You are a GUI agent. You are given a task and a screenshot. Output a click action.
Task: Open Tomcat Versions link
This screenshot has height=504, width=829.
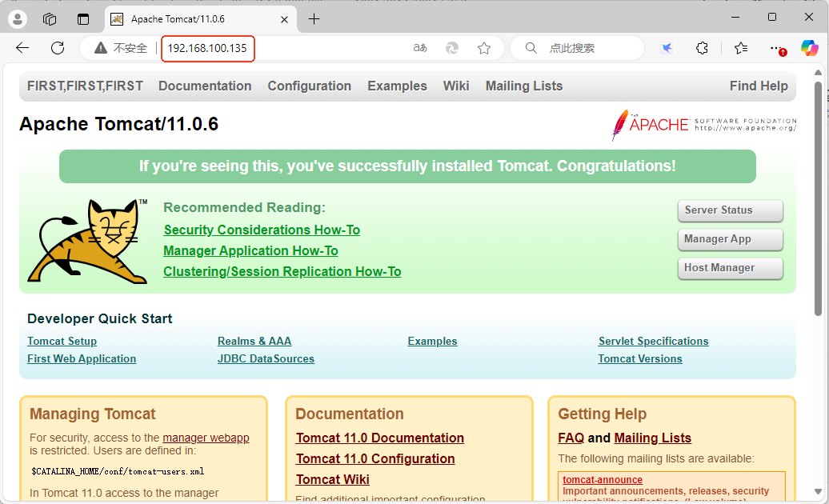pos(639,358)
